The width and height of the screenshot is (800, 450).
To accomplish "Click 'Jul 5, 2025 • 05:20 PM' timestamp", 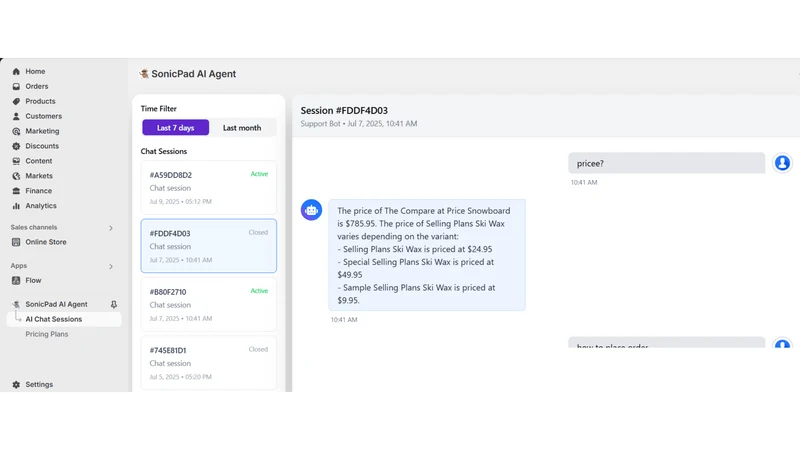I will 181,377.
